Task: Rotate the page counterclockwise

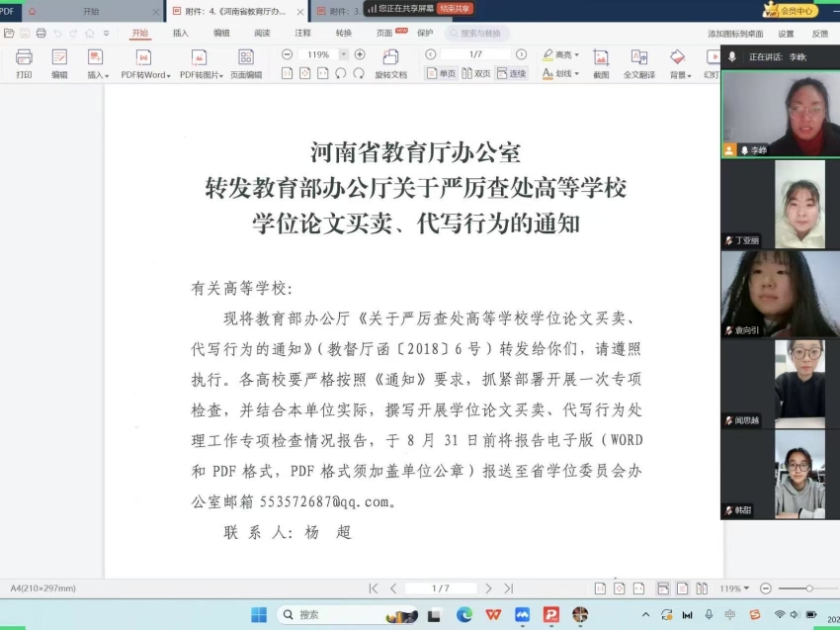Action: pyautogui.click(x=340, y=73)
